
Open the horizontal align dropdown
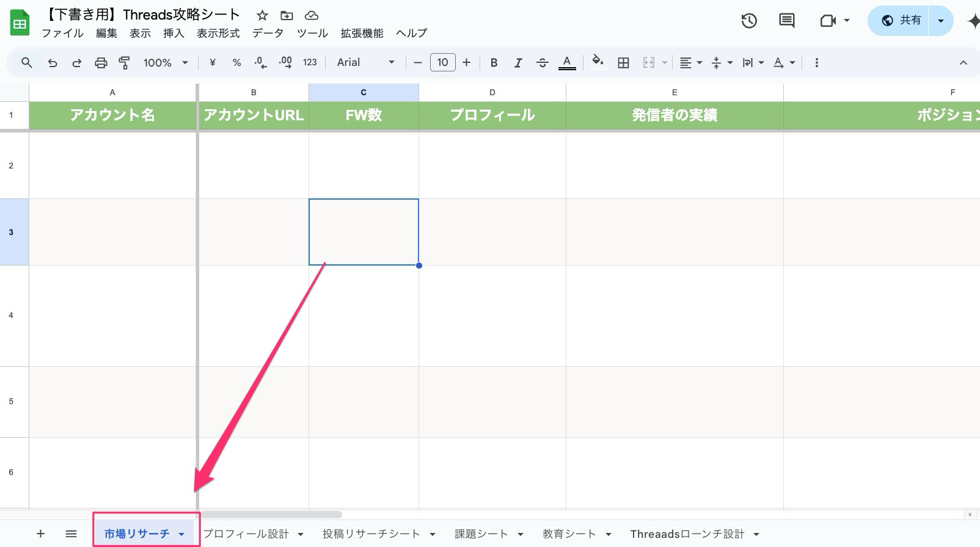click(691, 62)
